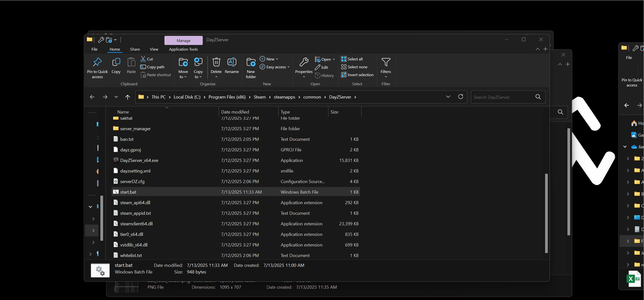Click the Select all option
The image size is (644, 300).
point(352,59)
